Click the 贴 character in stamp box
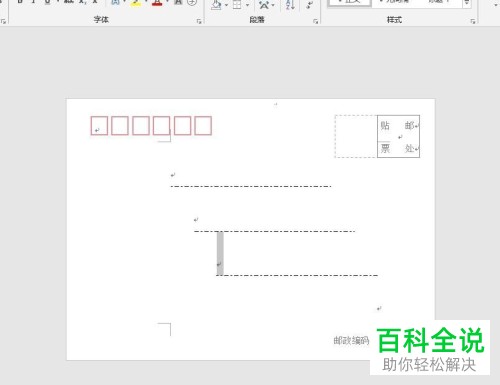The image size is (500, 385). coord(385,125)
